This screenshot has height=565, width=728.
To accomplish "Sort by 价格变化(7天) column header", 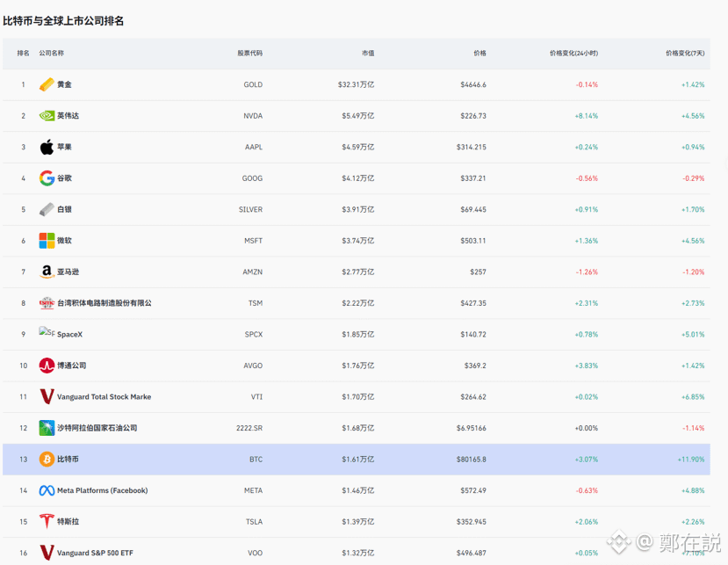I will pyautogui.click(x=685, y=53).
